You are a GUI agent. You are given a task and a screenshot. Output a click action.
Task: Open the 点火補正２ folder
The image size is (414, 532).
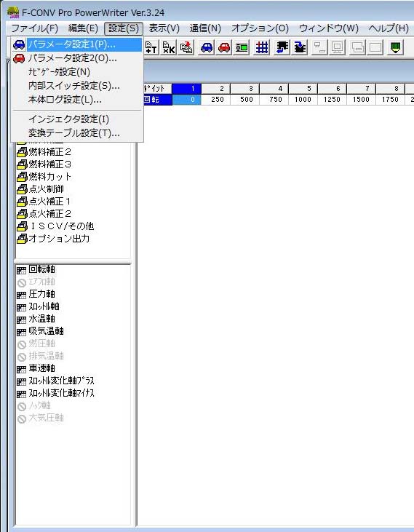(x=44, y=214)
